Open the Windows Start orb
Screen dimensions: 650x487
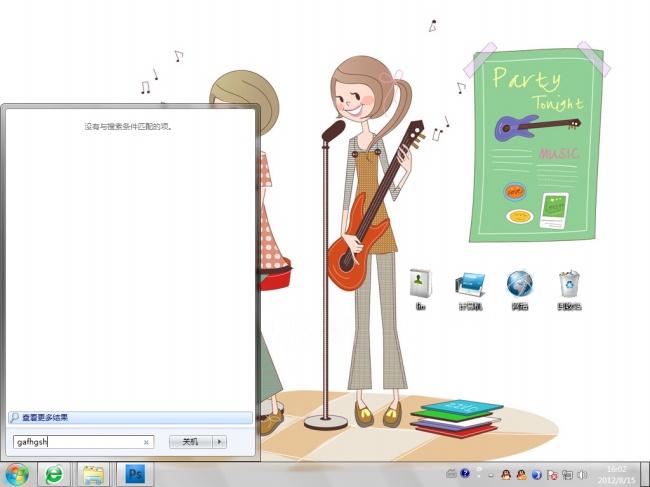tap(17, 474)
